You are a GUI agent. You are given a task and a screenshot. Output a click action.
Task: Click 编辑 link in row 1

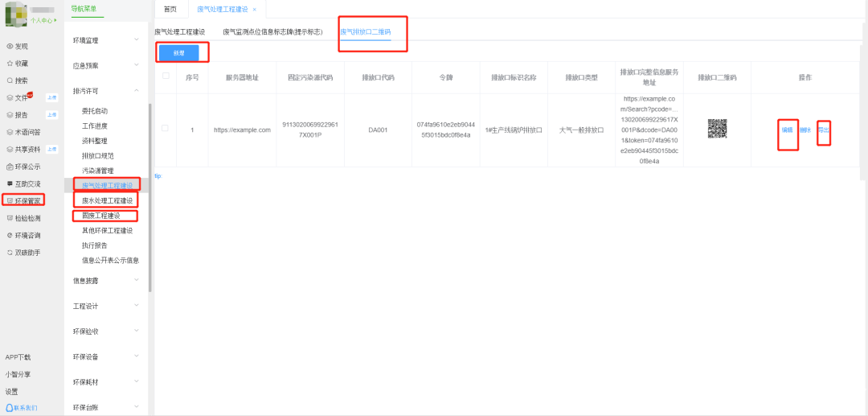787,130
